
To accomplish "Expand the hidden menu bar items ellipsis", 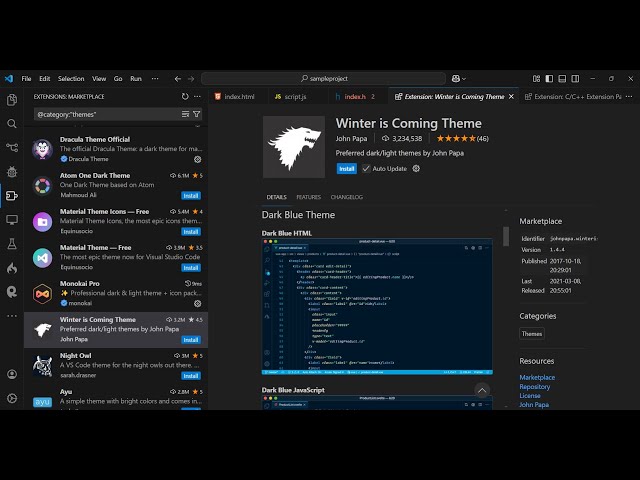I will (153, 78).
